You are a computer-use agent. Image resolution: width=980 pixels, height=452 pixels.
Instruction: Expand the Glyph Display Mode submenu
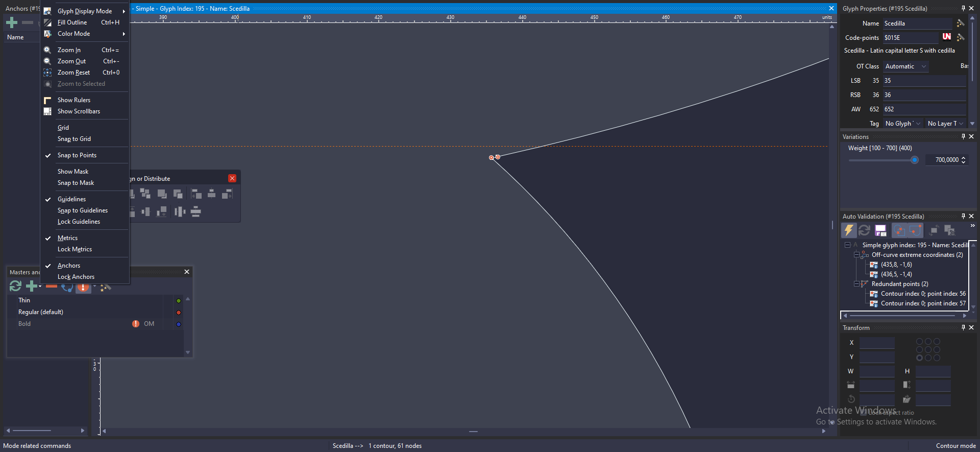pyautogui.click(x=85, y=11)
